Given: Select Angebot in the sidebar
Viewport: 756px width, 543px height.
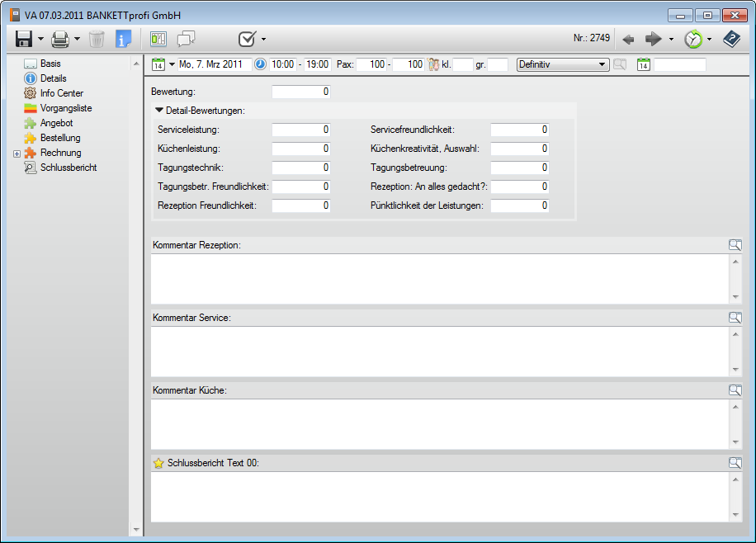Looking at the screenshot, I should 56,123.
